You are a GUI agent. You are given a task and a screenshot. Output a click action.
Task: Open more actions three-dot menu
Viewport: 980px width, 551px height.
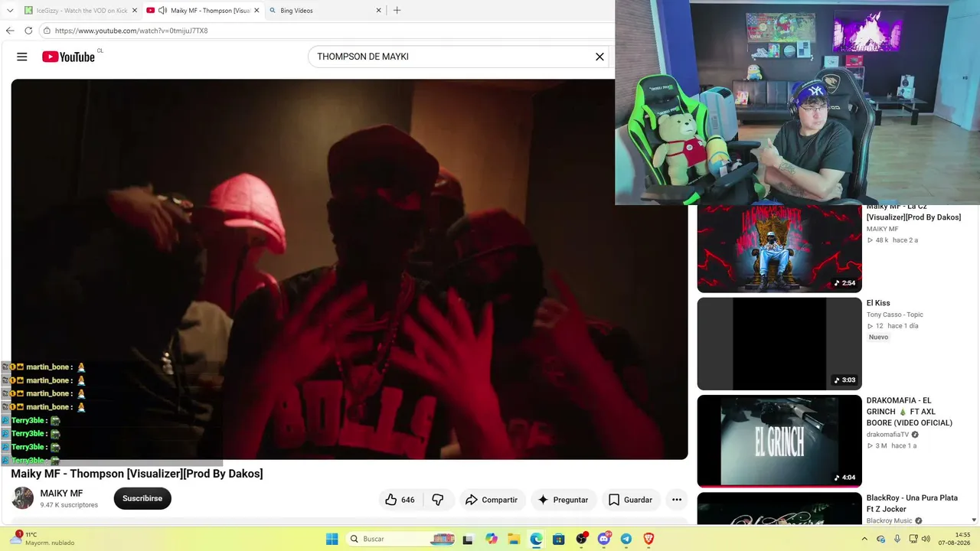tap(677, 500)
